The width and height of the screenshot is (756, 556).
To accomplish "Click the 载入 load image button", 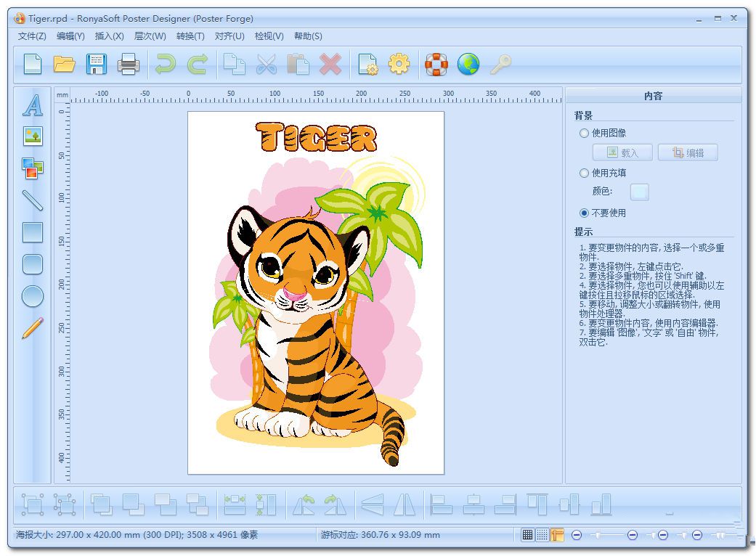I will point(622,152).
